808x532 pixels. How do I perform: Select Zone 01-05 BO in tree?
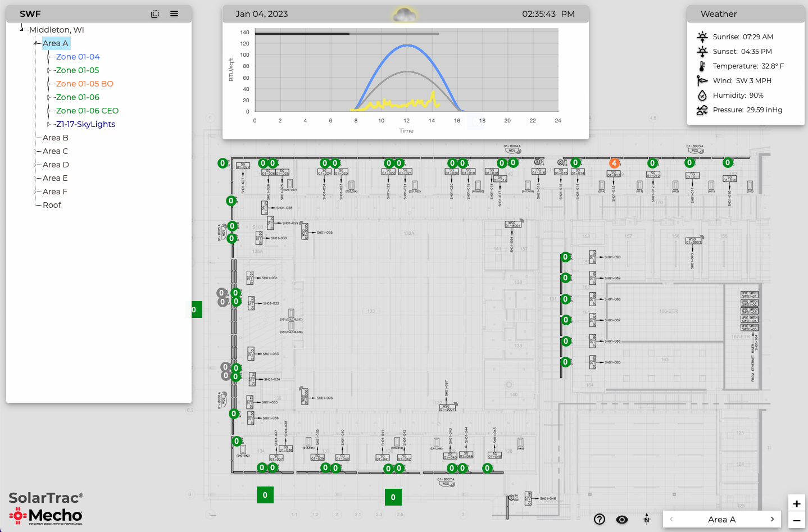coord(84,84)
